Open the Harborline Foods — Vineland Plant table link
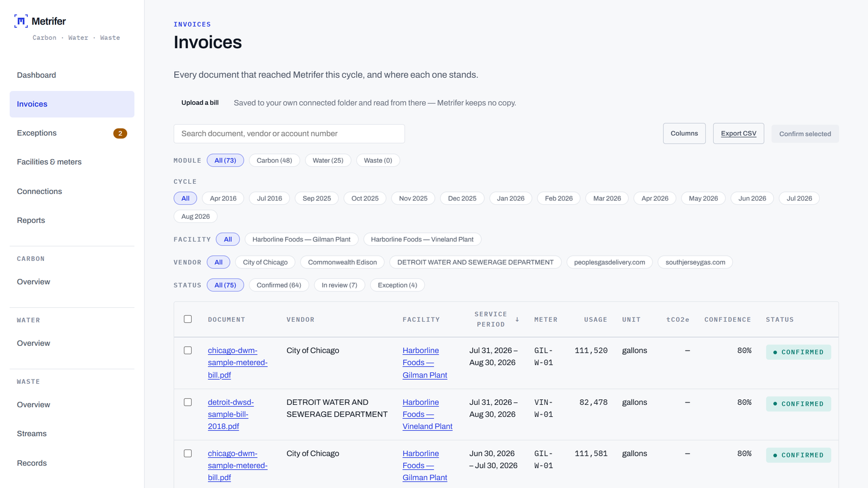Screen dimensions: 868x488 point(427,414)
